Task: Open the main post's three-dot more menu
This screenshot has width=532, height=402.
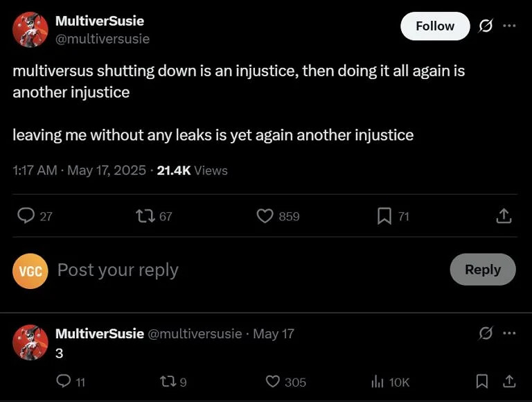Action: (509, 26)
